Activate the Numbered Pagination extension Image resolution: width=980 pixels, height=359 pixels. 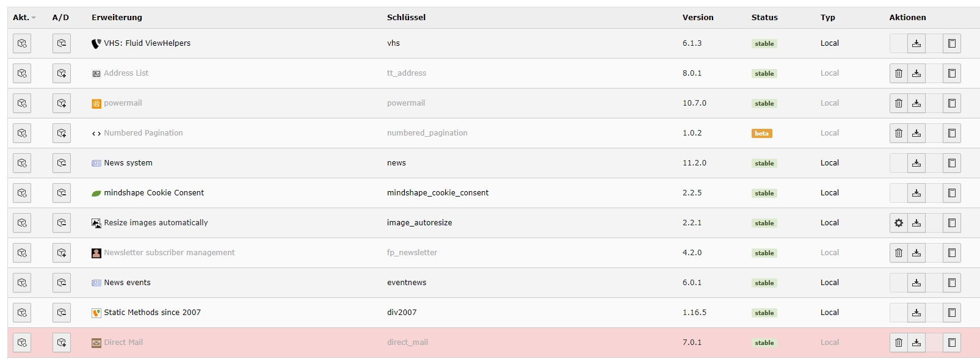(62, 133)
